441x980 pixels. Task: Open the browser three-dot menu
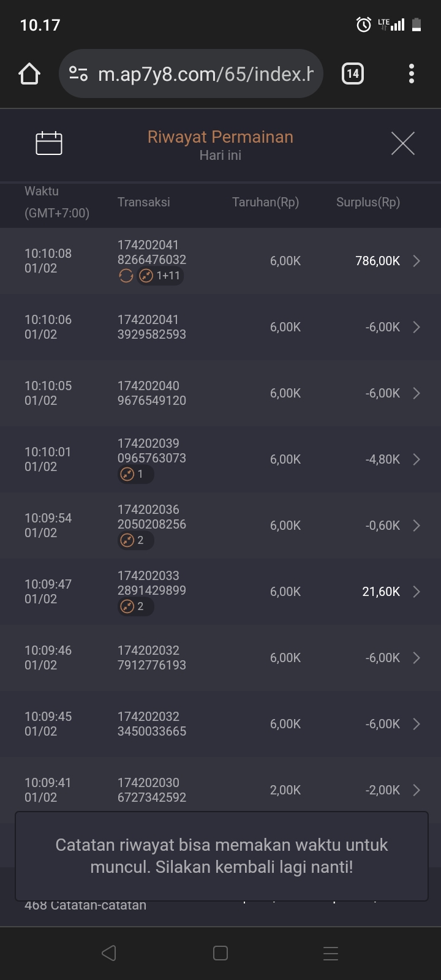click(412, 74)
